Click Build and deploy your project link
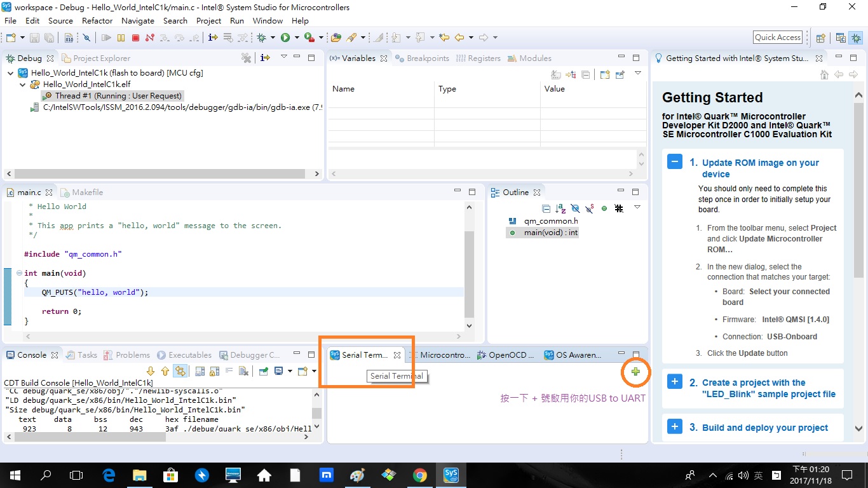868x488 pixels. (x=765, y=428)
